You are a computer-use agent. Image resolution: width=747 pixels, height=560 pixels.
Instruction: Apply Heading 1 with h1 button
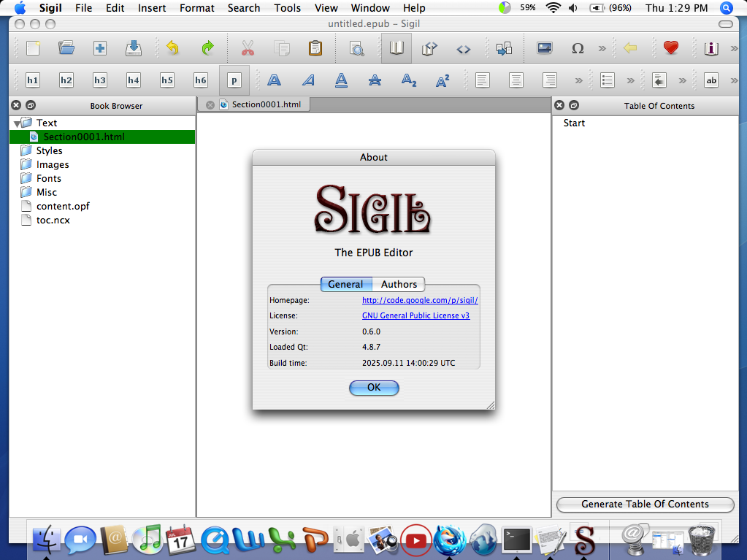pyautogui.click(x=32, y=80)
